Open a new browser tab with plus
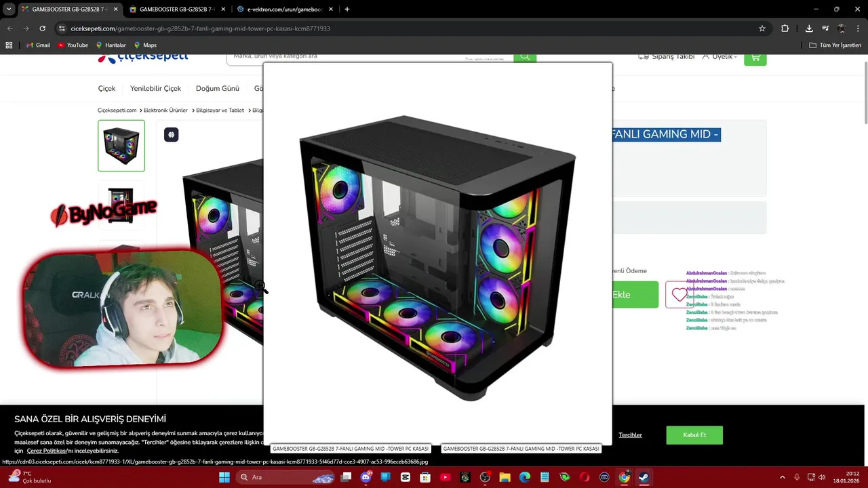Screen dimensions: 868x488 (x=347, y=9)
